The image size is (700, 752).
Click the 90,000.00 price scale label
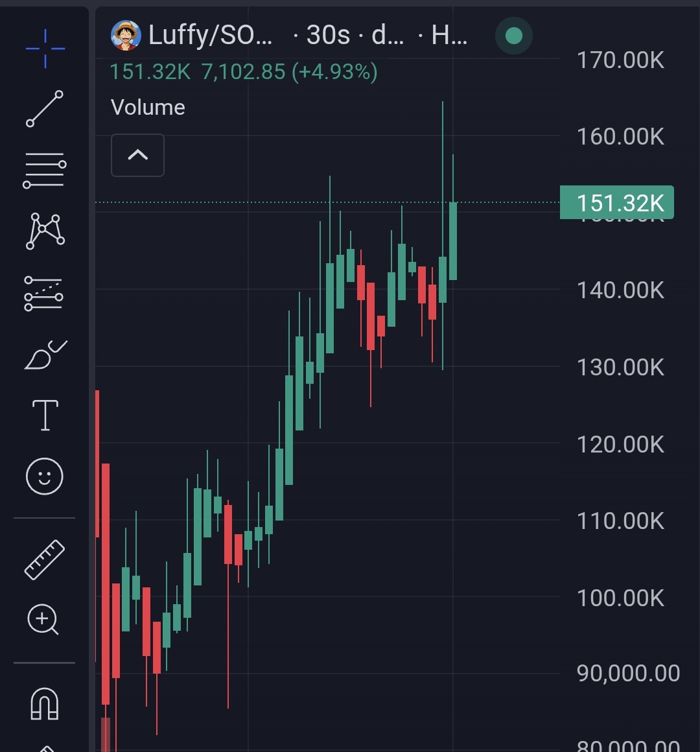(628, 674)
